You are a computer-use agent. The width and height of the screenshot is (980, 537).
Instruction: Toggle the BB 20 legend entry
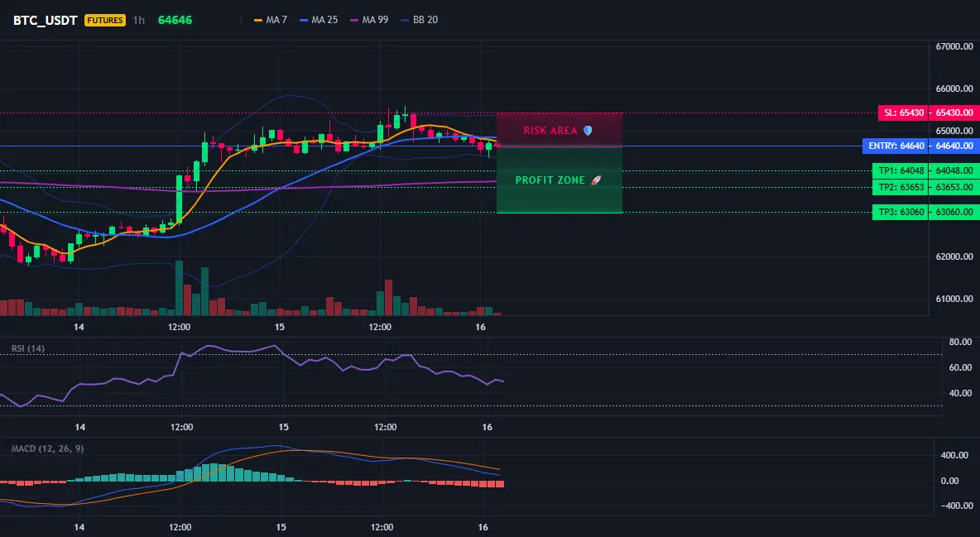point(420,20)
